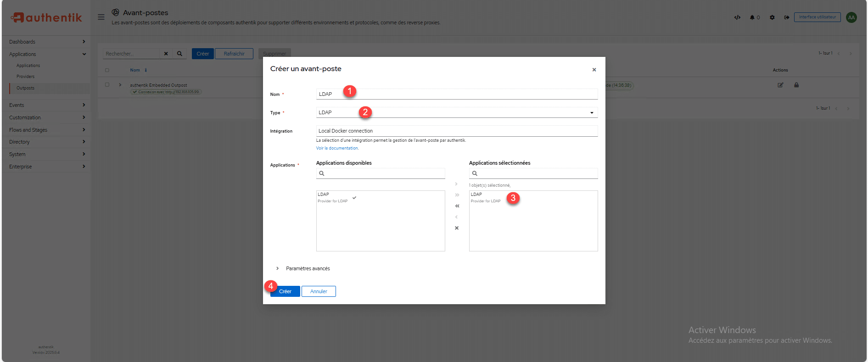
Task: Click the Nom input field
Action: tap(457, 94)
